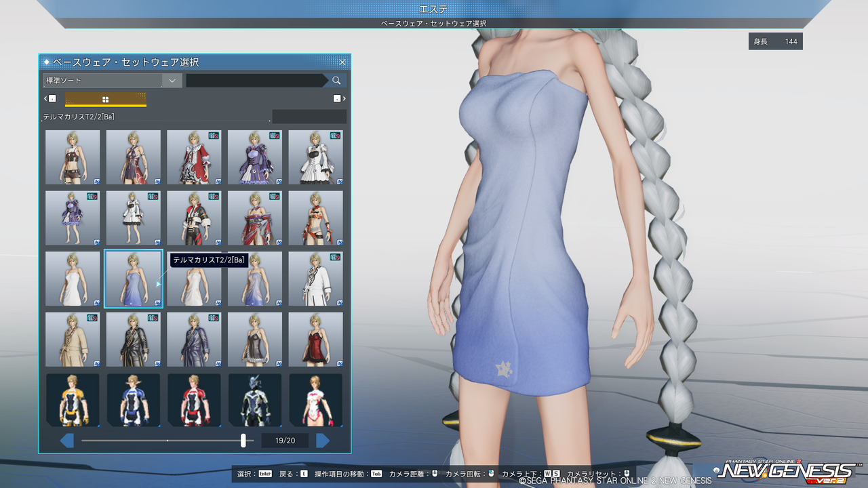Go to next page with right blue arrow
Screen dimensions: 868x488
pos(323,441)
